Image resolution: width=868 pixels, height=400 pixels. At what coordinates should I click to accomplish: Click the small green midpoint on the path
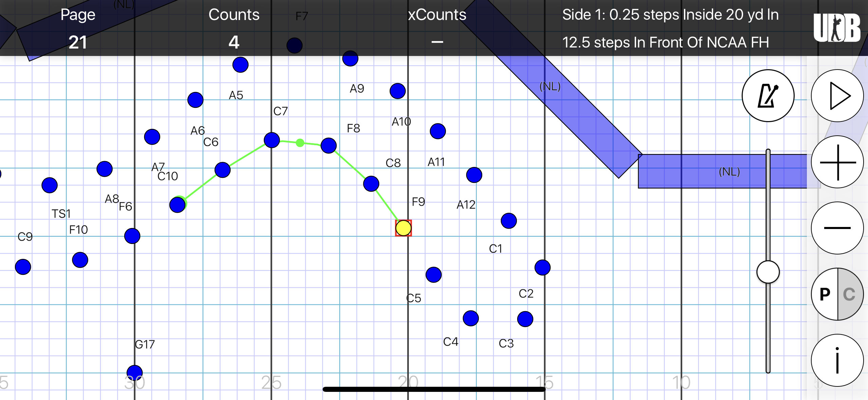pos(300,143)
